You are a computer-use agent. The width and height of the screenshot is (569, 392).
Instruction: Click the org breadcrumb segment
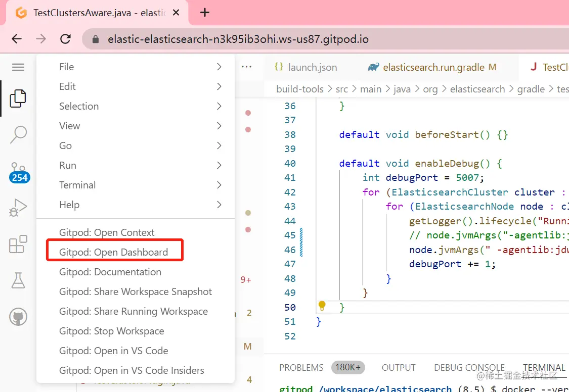tap(430, 89)
